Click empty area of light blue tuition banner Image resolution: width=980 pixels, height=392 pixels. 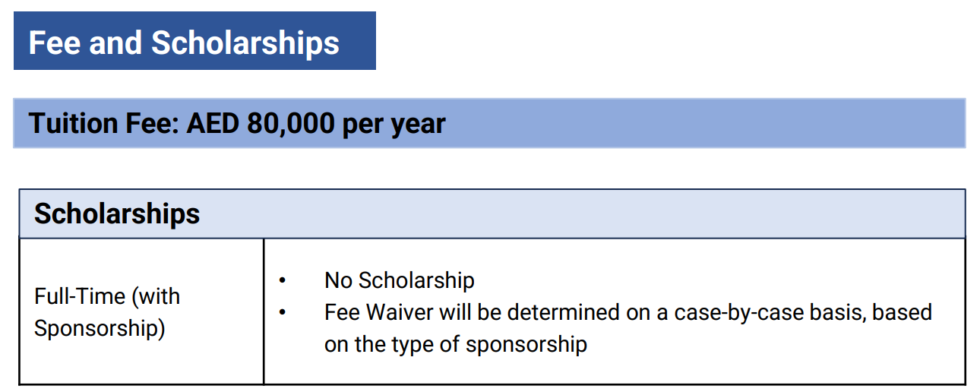point(707,123)
